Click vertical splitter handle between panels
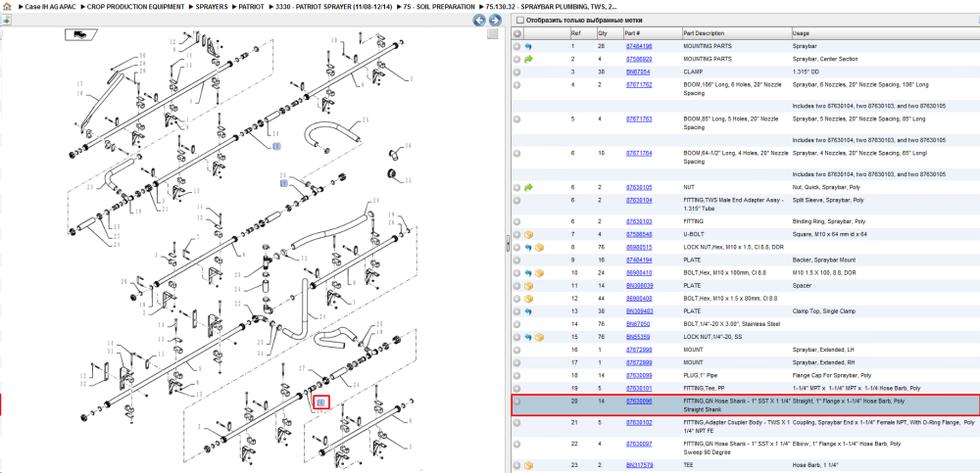The width and height of the screenshot is (980, 473). [x=508, y=244]
